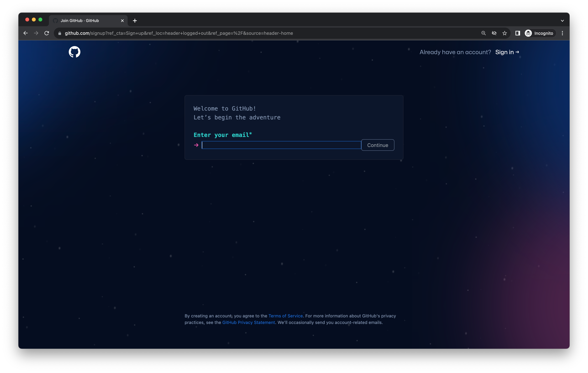Open the GitHub Privacy Statement link
Screen dimensions: 588x373
tap(248, 322)
